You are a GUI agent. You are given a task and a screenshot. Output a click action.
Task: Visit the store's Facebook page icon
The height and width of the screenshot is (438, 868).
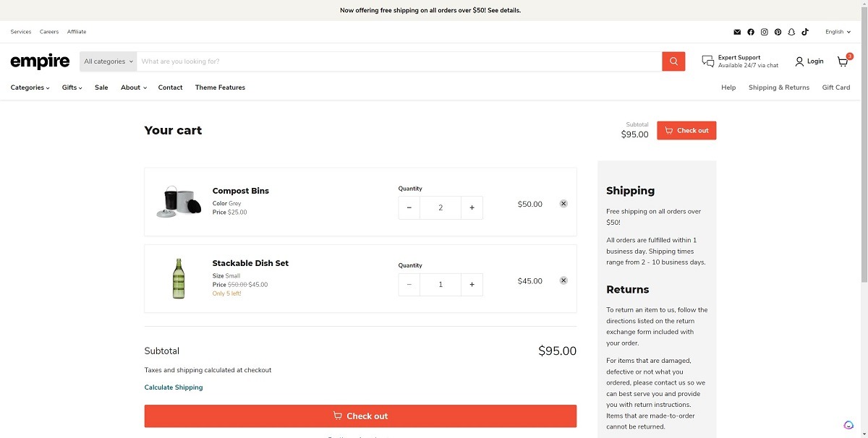(751, 32)
